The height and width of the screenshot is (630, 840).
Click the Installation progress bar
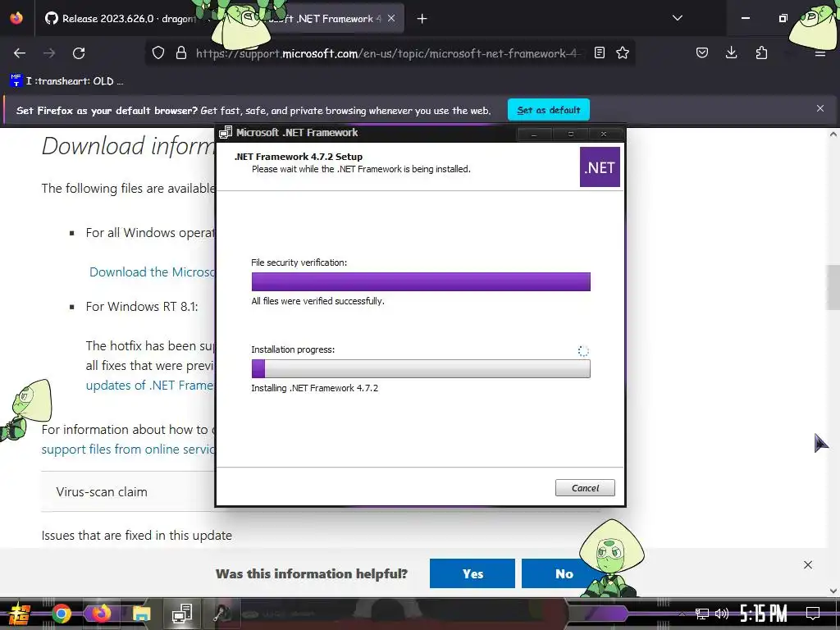tap(421, 368)
